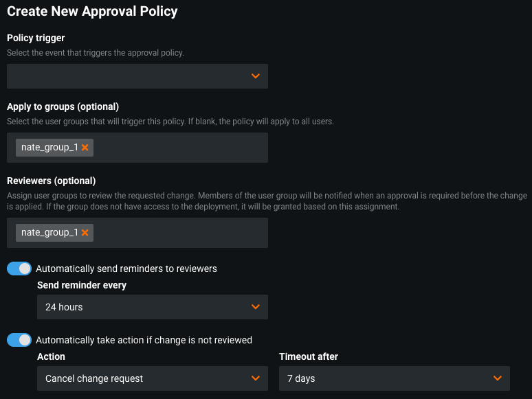Turn off automatic action if not reviewed
Image resolution: width=532 pixels, height=399 pixels.
click(19, 340)
